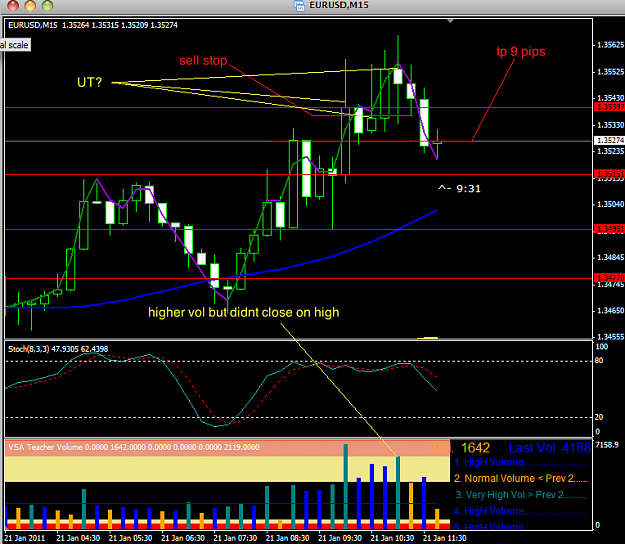Close the EURUSD,M15 window with red button
This screenshot has width=625, height=544.
(13, 5)
